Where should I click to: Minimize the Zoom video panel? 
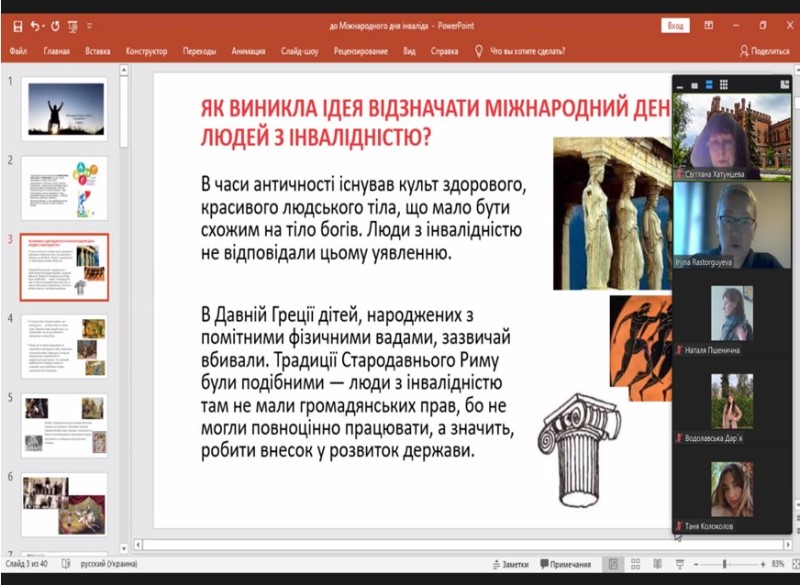pos(680,87)
